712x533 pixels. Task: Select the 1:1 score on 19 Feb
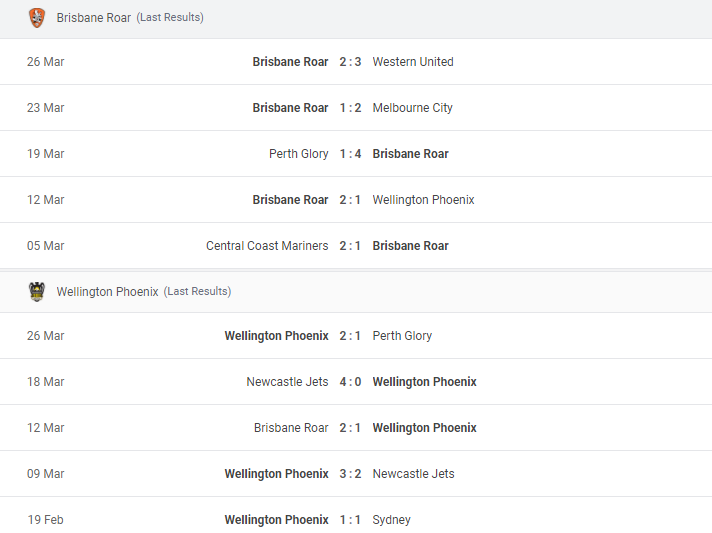[x=350, y=519]
